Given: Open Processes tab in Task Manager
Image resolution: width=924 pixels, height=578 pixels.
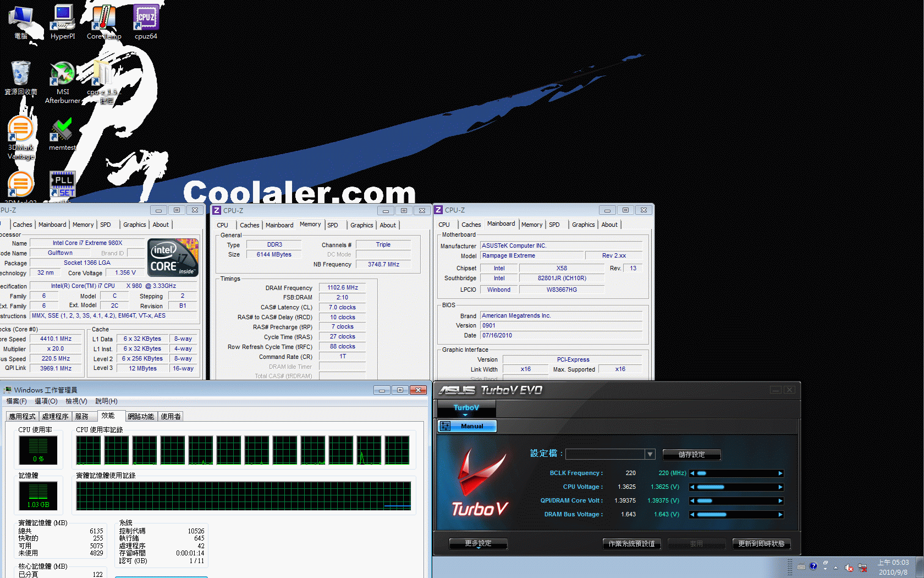Looking at the screenshot, I should point(55,417).
